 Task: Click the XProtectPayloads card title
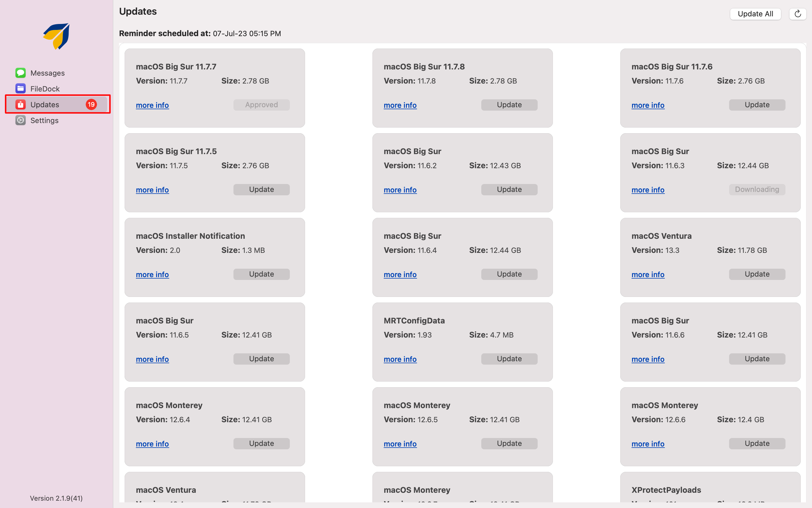tap(666, 490)
